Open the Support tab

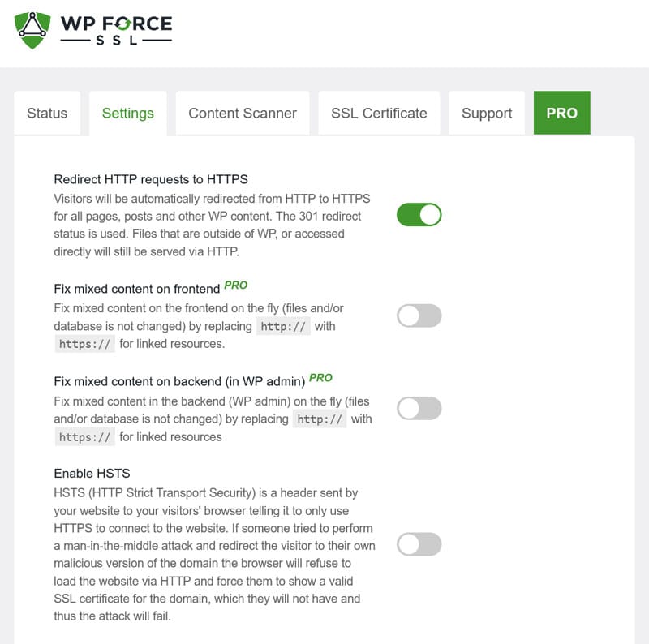point(486,114)
